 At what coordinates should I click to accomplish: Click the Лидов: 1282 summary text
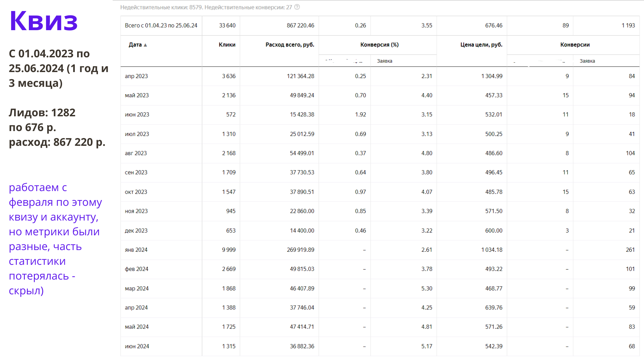point(42,113)
